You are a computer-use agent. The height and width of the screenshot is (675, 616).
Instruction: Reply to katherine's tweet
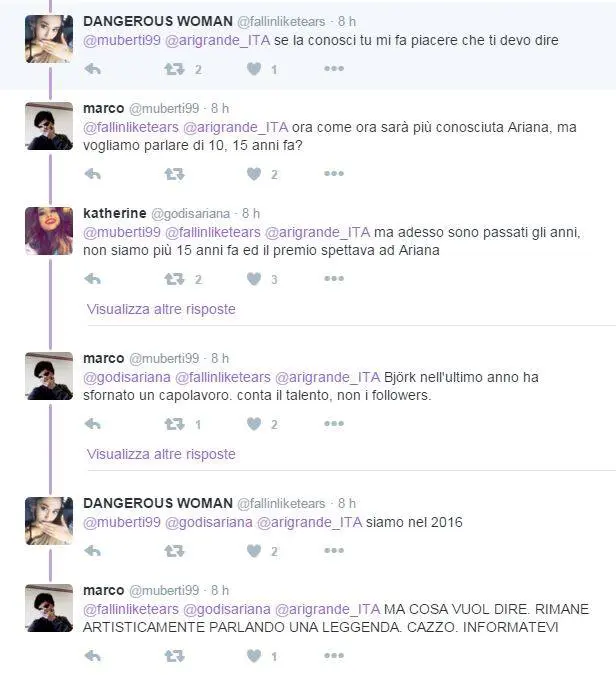tap(93, 279)
